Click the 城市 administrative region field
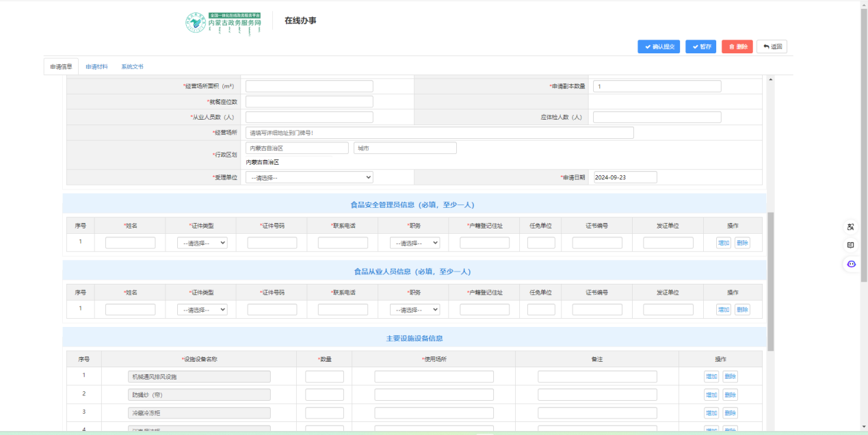The height and width of the screenshot is (435, 868). coord(405,148)
